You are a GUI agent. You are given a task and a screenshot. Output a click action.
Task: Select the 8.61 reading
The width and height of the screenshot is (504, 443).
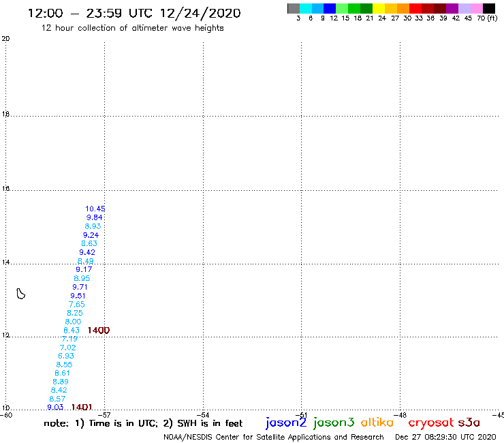(63, 373)
